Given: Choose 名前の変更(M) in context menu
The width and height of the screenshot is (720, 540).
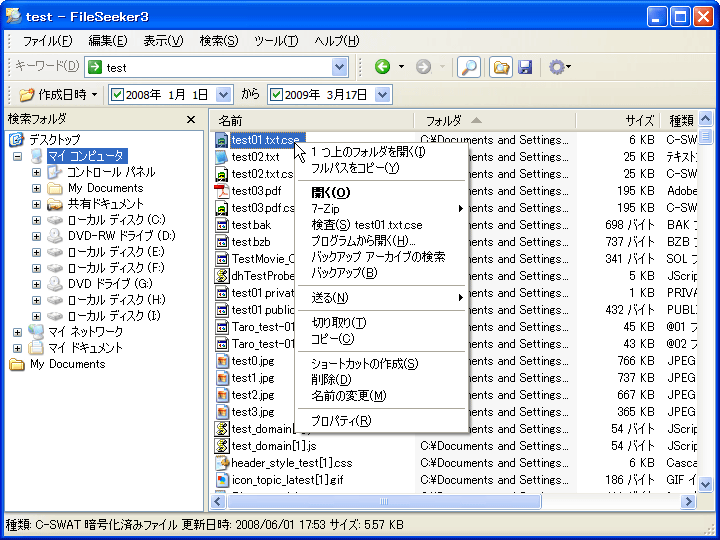Looking at the screenshot, I should pyautogui.click(x=381, y=396).
